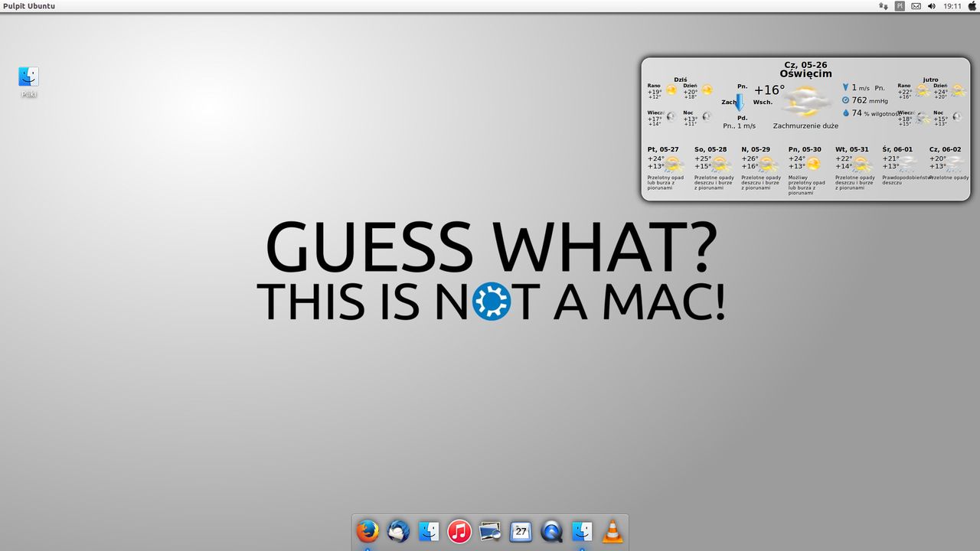Click the blue wind direction arrow

click(740, 102)
